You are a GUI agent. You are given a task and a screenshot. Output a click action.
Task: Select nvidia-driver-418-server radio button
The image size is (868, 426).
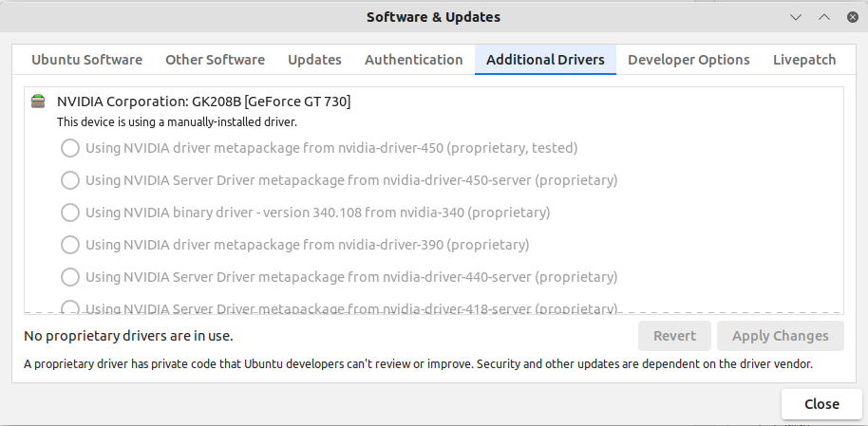(69, 307)
